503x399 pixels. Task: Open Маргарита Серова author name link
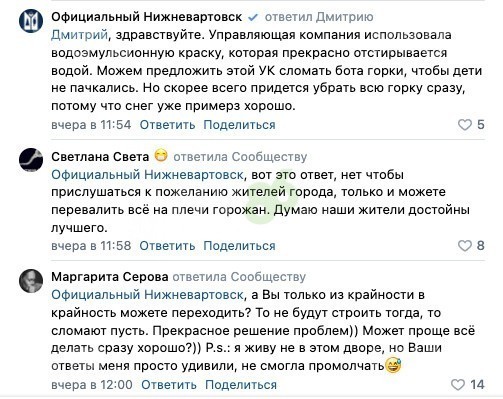click(x=110, y=277)
